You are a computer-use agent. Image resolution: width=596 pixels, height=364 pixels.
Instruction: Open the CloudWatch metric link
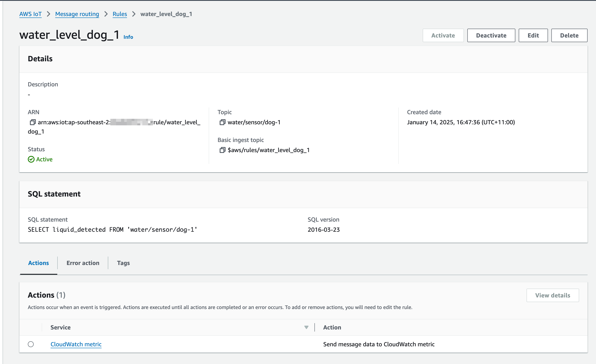coord(76,344)
